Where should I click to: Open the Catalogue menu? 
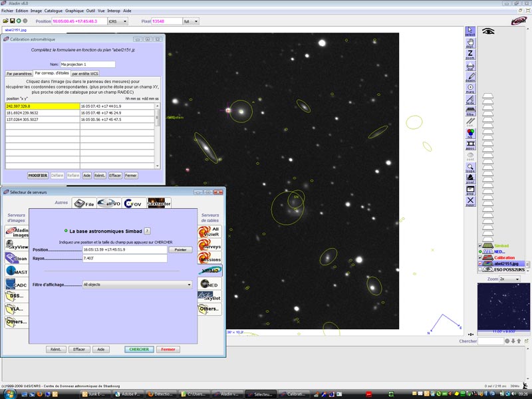coord(53,11)
